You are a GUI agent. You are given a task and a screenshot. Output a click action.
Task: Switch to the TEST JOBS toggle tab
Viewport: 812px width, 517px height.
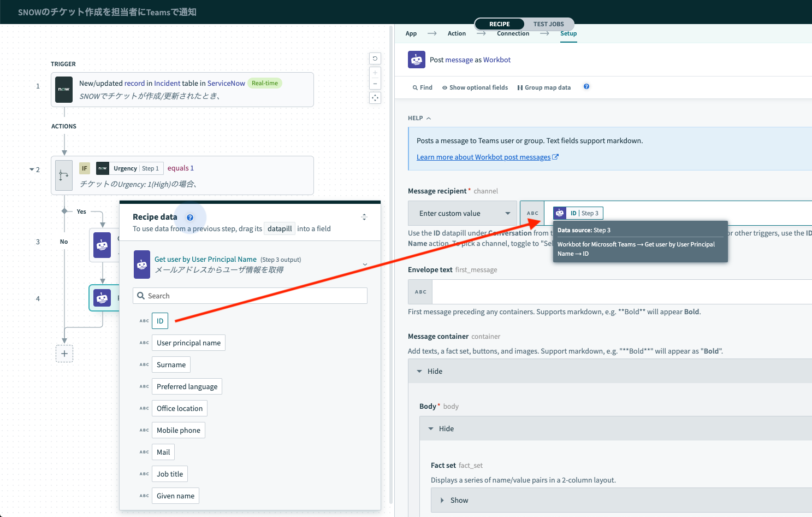pyautogui.click(x=548, y=24)
